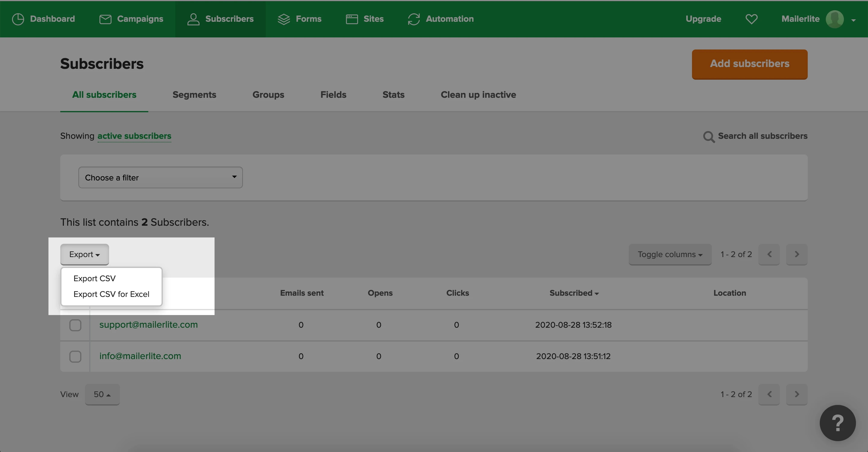Open the active subscribers link
This screenshot has height=452, width=868.
134,136
